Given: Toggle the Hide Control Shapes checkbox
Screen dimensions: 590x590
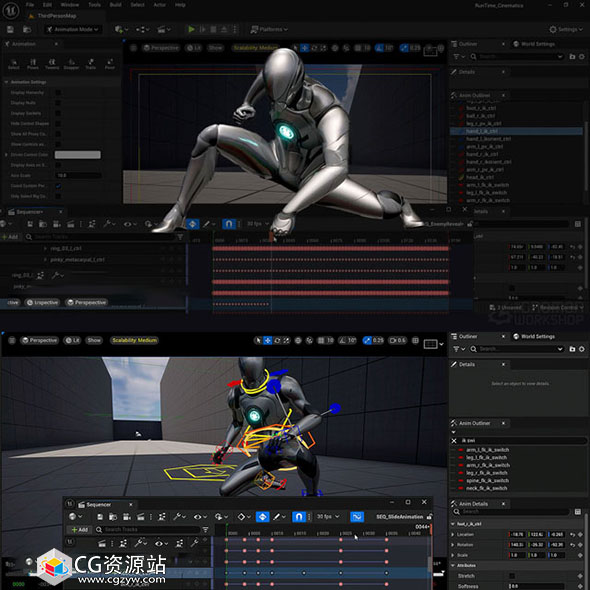Looking at the screenshot, I should click(58, 123).
